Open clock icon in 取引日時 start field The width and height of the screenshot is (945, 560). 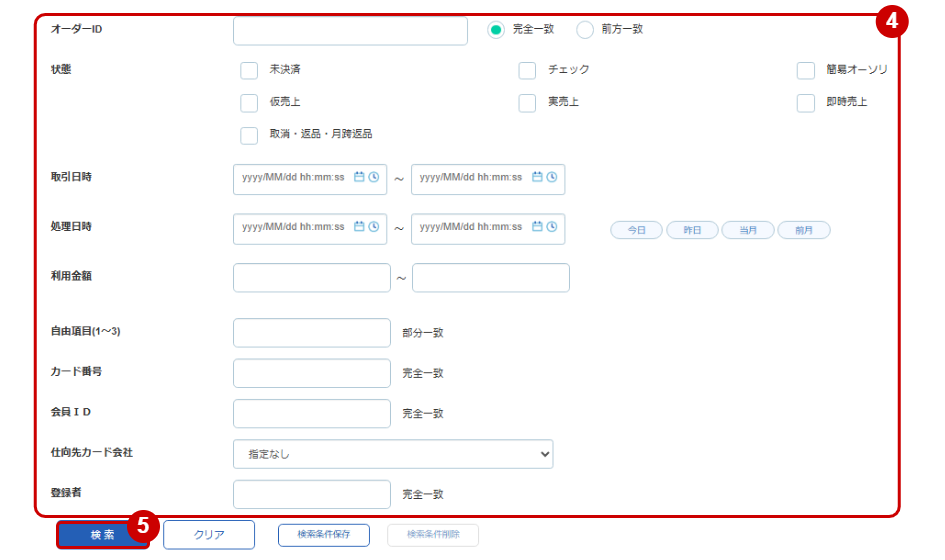374,177
